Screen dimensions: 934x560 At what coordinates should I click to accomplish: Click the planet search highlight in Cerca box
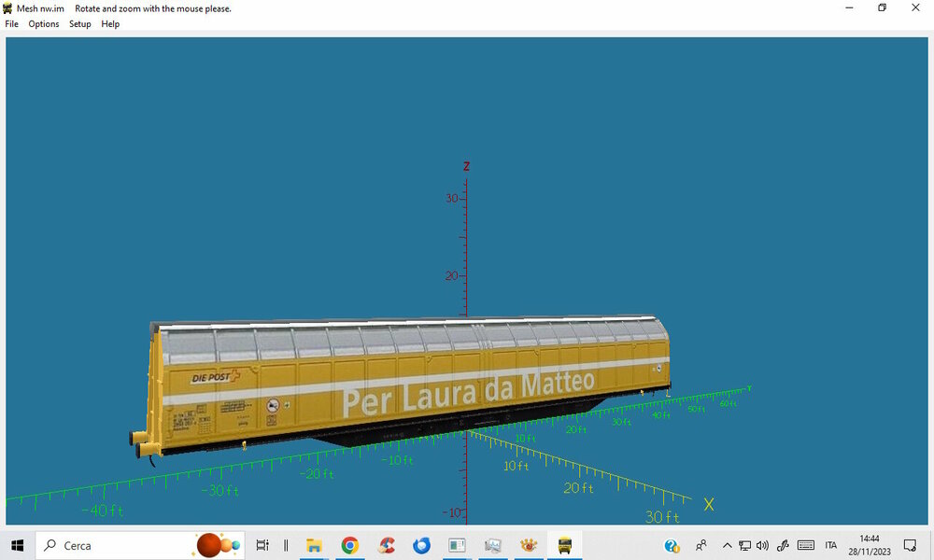(x=218, y=545)
